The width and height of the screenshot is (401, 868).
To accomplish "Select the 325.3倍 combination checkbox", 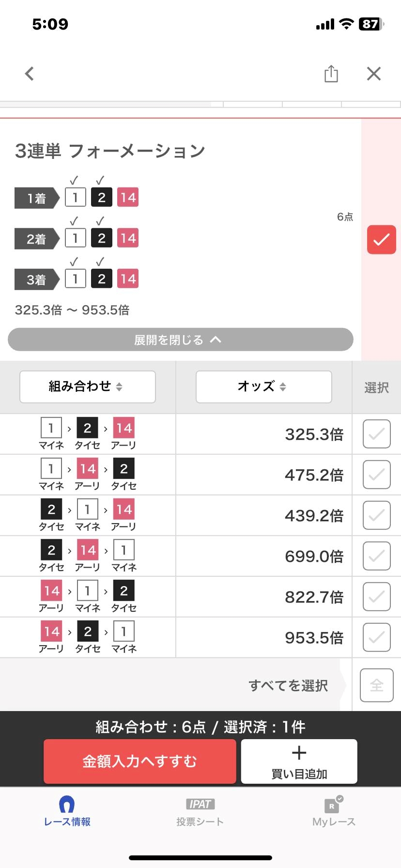I will pyautogui.click(x=376, y=434).
